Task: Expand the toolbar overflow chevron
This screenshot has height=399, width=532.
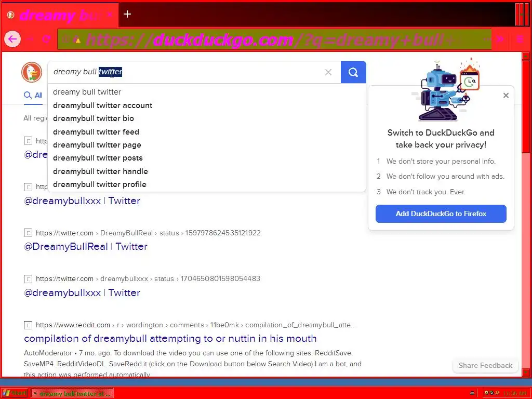Action: (500, 39)
